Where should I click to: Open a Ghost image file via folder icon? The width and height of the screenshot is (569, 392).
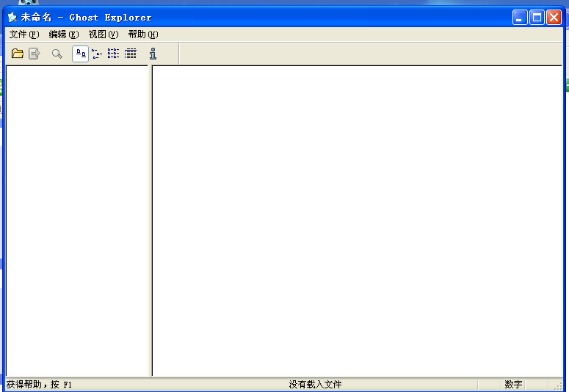18,54
